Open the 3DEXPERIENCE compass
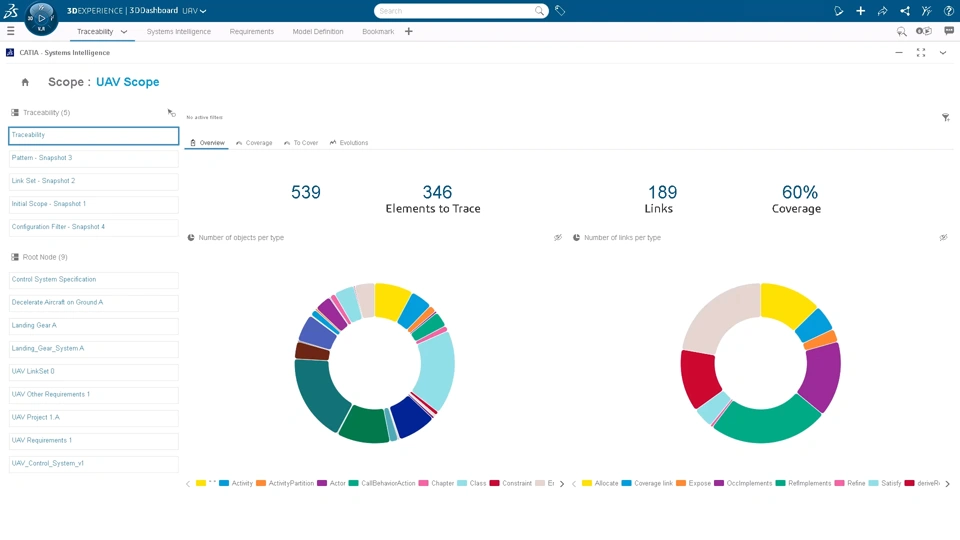This screenshot has width=960, height=540. 41,18
